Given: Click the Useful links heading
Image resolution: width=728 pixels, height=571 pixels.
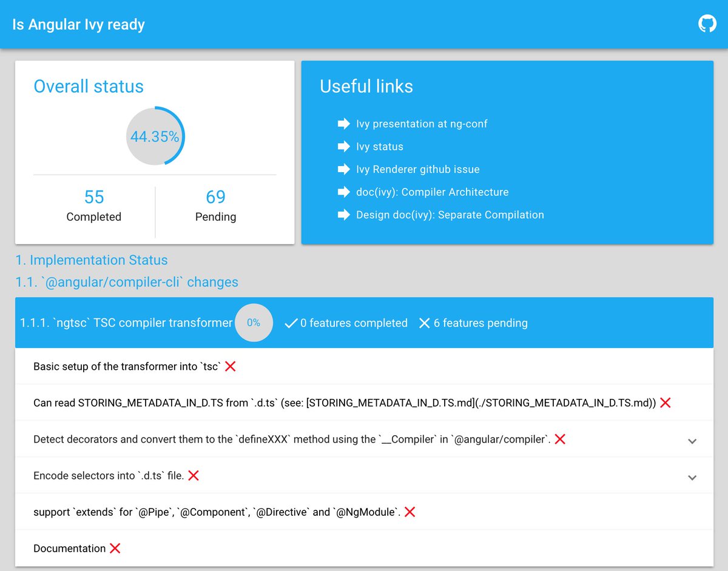Looking at the screenshot, I should click(366, 86).
